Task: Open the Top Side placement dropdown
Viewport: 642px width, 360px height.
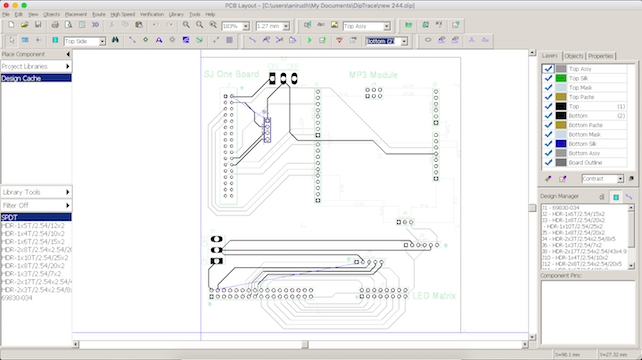Action: coord(102,41)
